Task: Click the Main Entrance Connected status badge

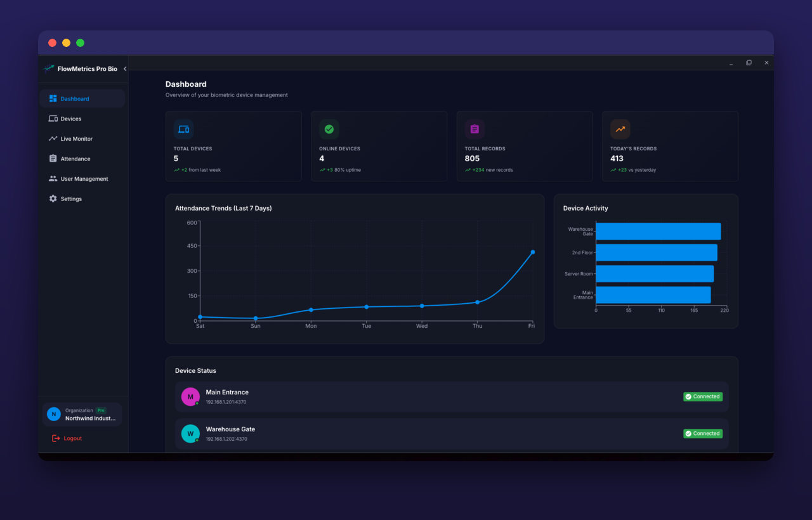Action: [x=703, y=396]
